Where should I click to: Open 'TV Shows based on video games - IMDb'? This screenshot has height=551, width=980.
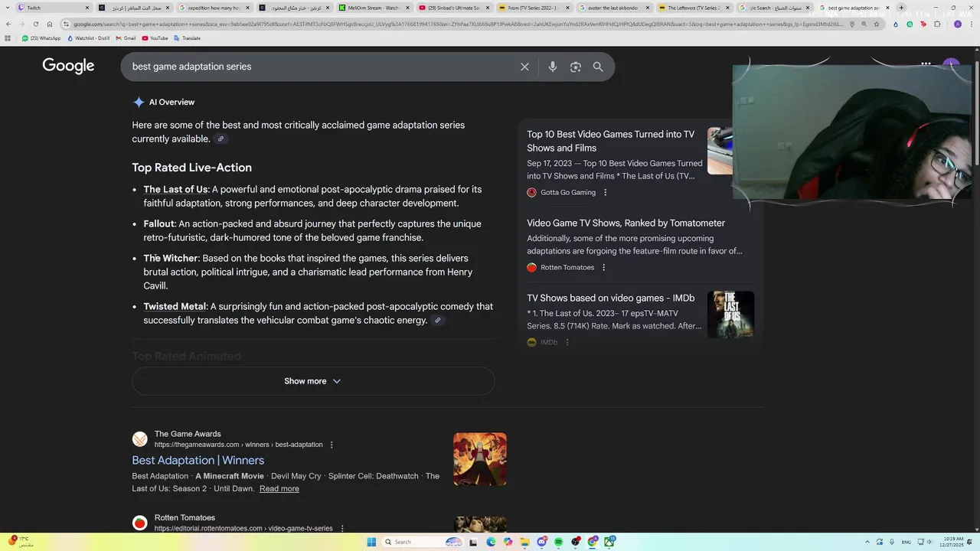(610, 298)
